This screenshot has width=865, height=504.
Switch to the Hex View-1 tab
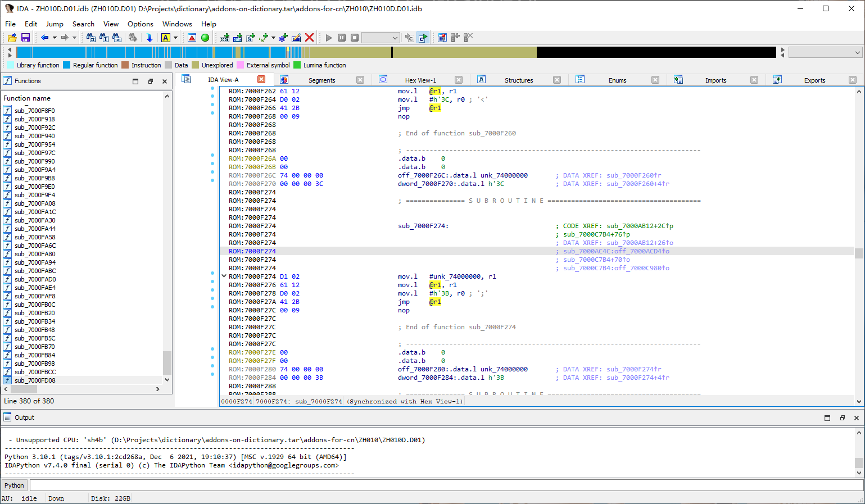tap(420, 80)
